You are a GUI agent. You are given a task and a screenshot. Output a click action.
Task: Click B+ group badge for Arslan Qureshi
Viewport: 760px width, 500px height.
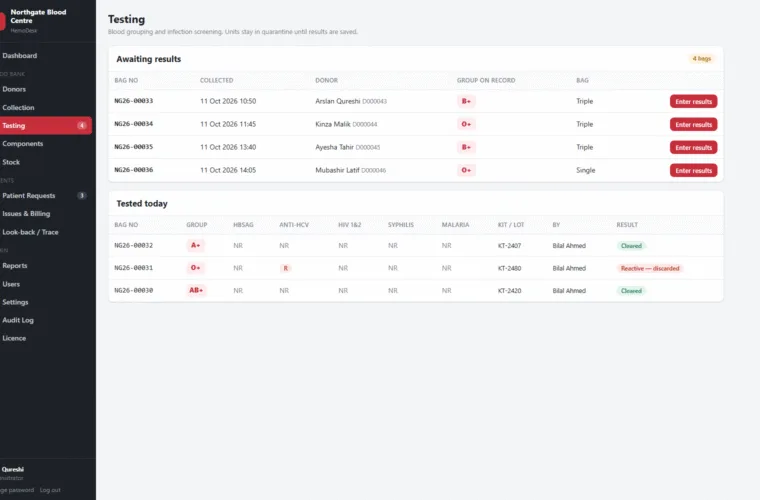(466, 101)
